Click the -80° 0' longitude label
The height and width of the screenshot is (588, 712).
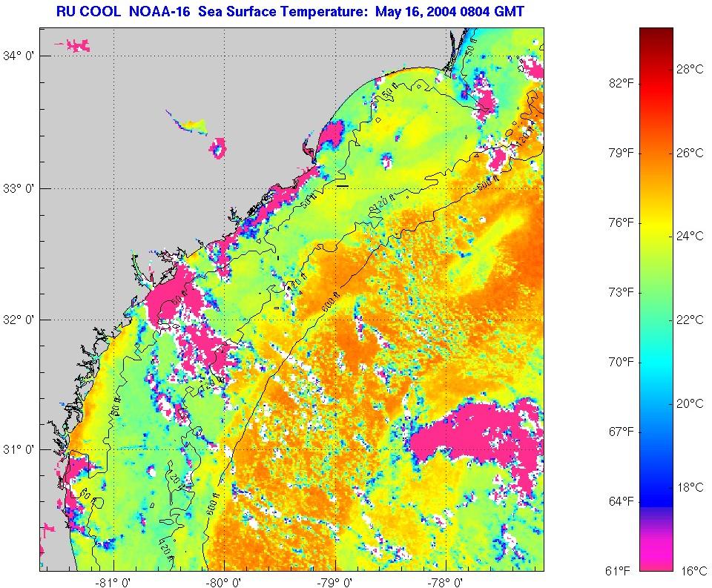click(224, 581)
